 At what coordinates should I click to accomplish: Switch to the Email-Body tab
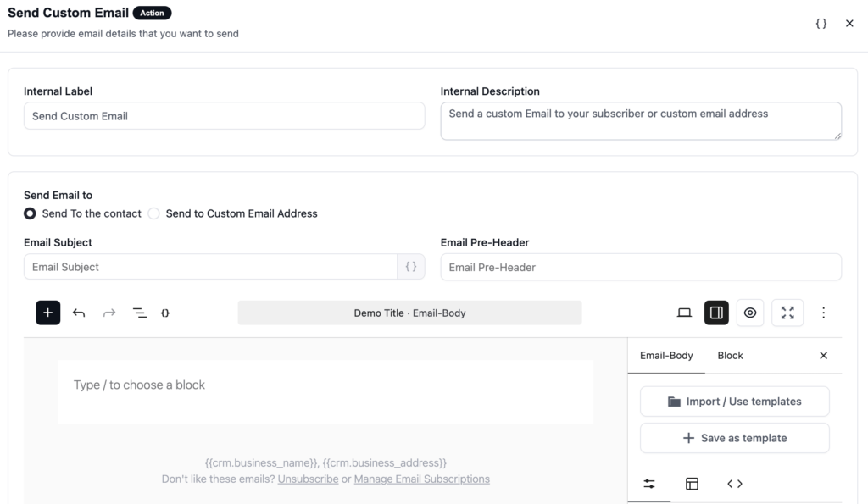point(666,356)
